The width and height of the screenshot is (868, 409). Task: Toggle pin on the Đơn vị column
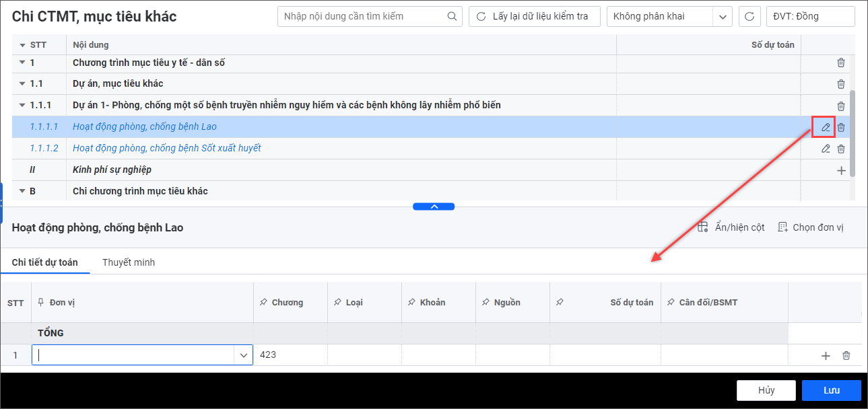click(41, 303)
